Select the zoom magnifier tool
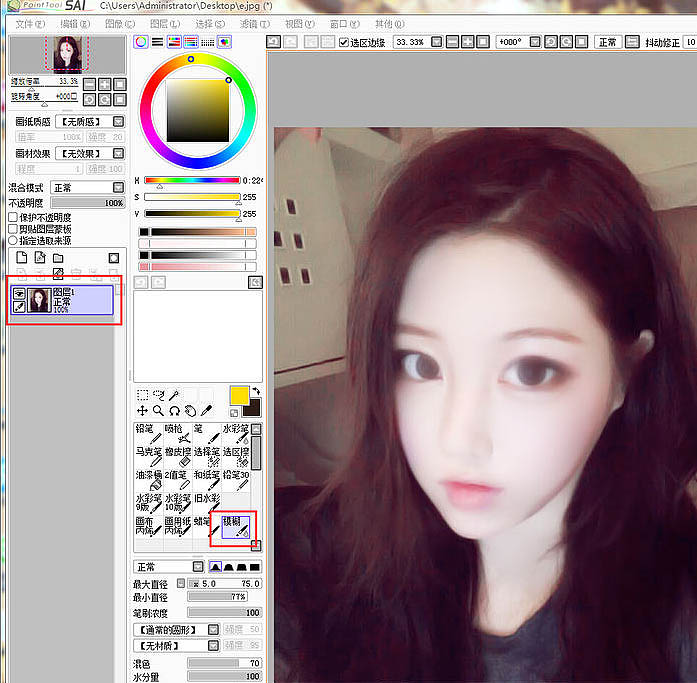This screenshot has width=697, height=683. point(158,411)
